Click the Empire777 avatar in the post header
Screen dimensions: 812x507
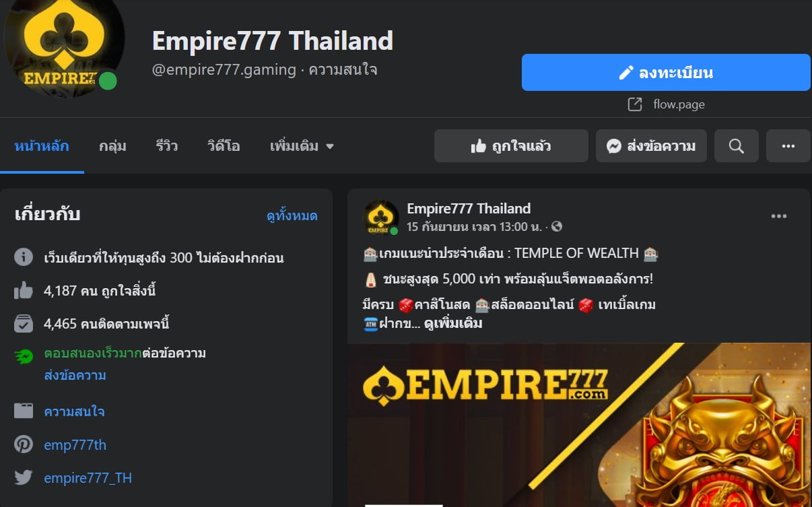click(x=381, y=217)
